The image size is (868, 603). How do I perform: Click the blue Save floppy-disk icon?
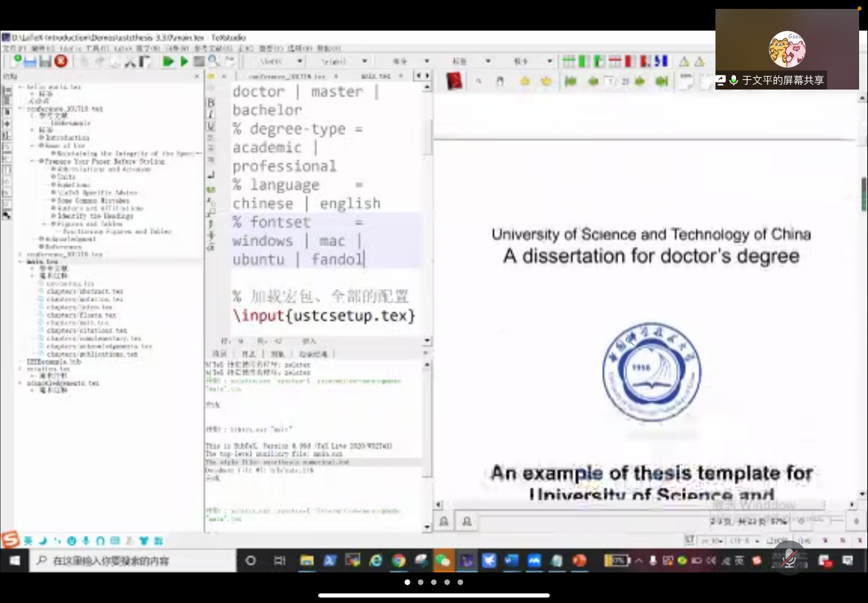tap(30, 62)
